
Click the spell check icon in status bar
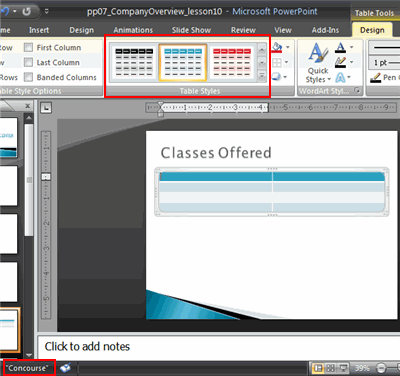coord(65,368)
